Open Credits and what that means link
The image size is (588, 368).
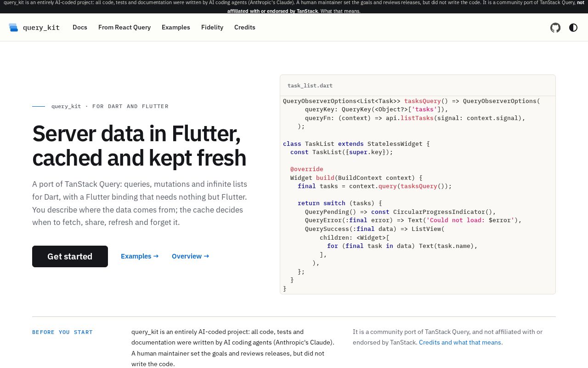click(461, 343)
